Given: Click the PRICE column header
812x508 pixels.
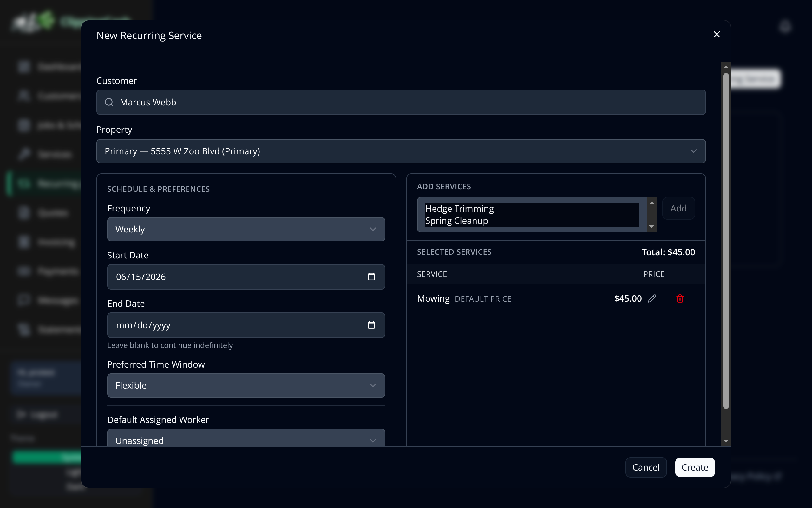Looking at the screenshot, I should [x=654, y=274].
